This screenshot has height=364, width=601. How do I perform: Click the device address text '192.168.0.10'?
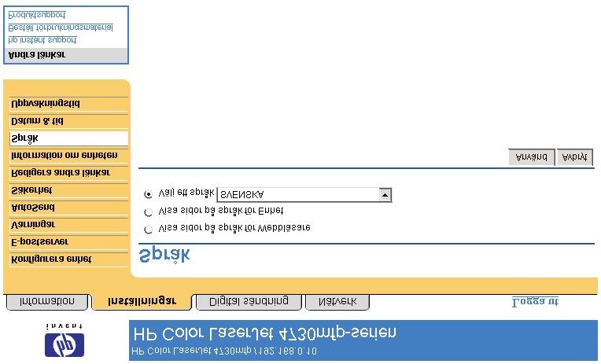289,351
